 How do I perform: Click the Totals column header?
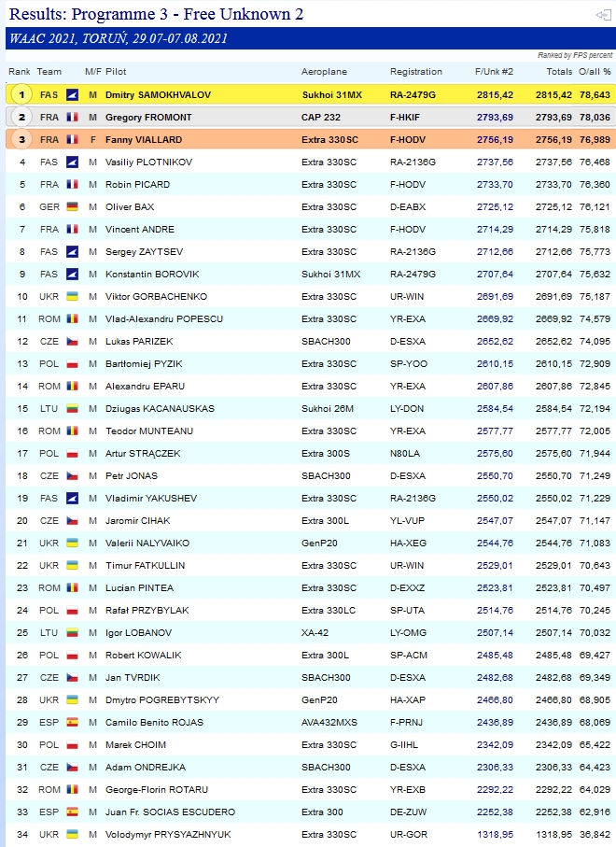(x=559, y=71)
